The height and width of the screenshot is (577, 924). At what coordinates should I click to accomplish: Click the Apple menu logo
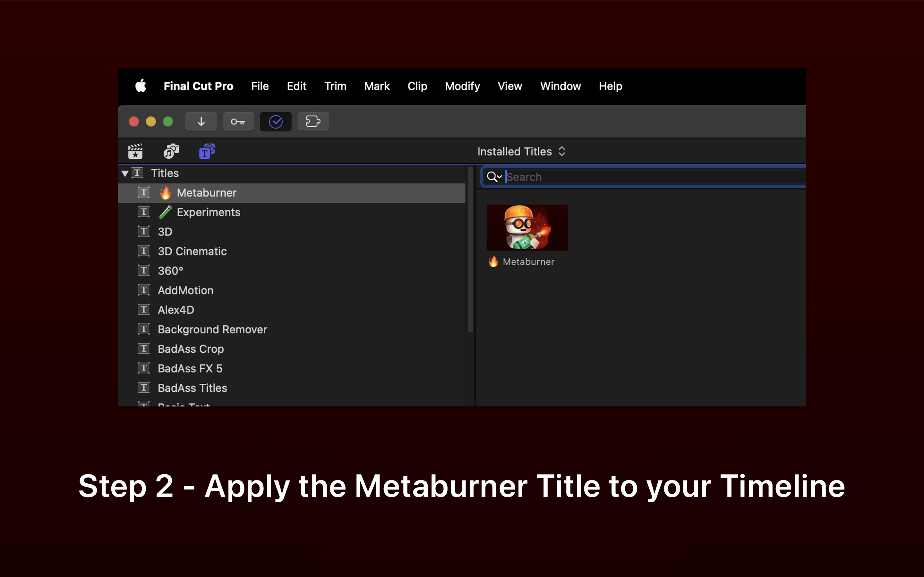pos(141,86)
